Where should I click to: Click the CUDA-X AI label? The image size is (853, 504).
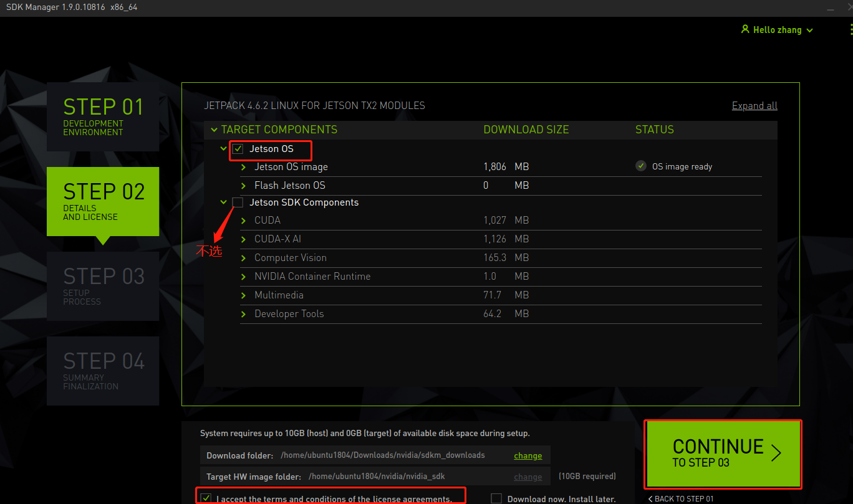click(277, 239)
